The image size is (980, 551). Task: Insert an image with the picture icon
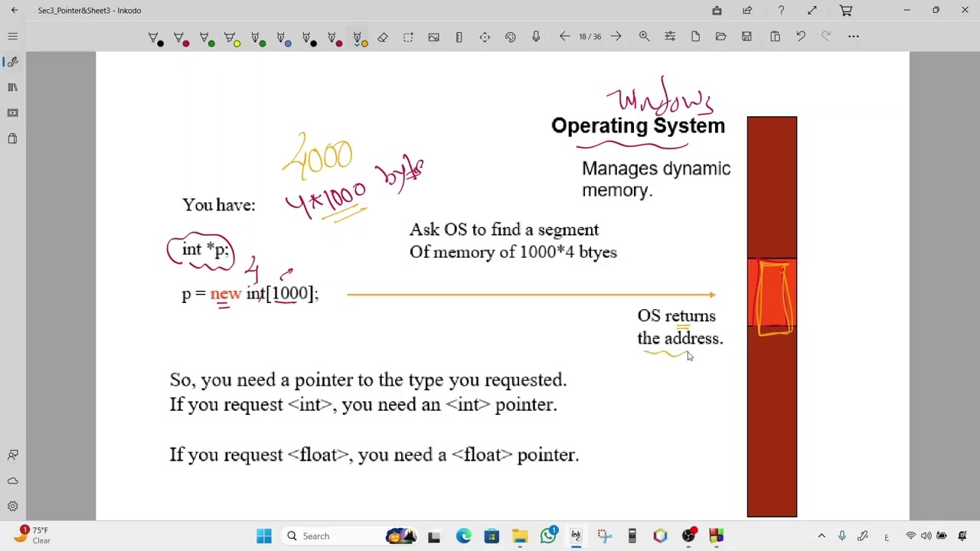[433, 37]
